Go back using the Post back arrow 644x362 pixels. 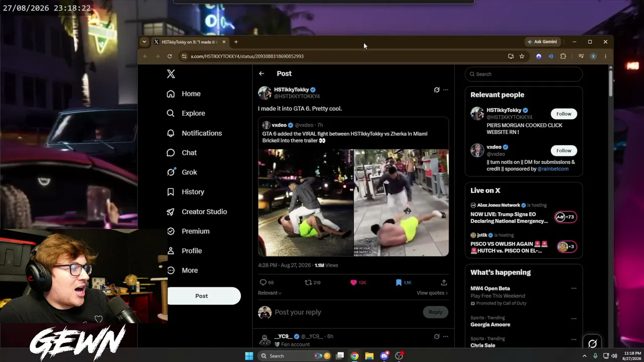[x=262, y=73]
